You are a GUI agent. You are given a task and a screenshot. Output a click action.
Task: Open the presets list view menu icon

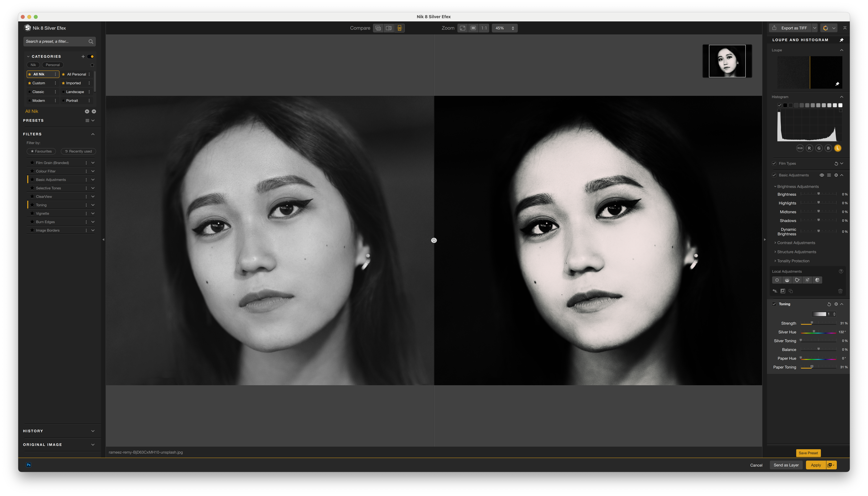(87, 121)
